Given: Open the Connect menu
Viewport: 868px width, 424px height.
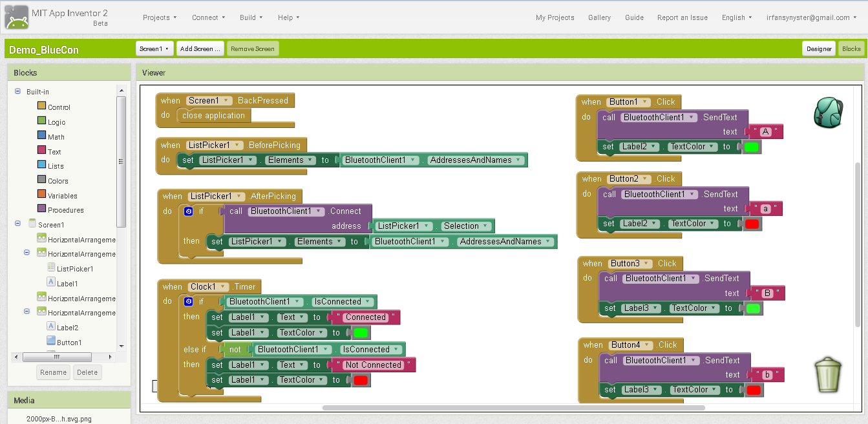Looking at the screenshot, I should pyautogui.click(x=209, y=17).
